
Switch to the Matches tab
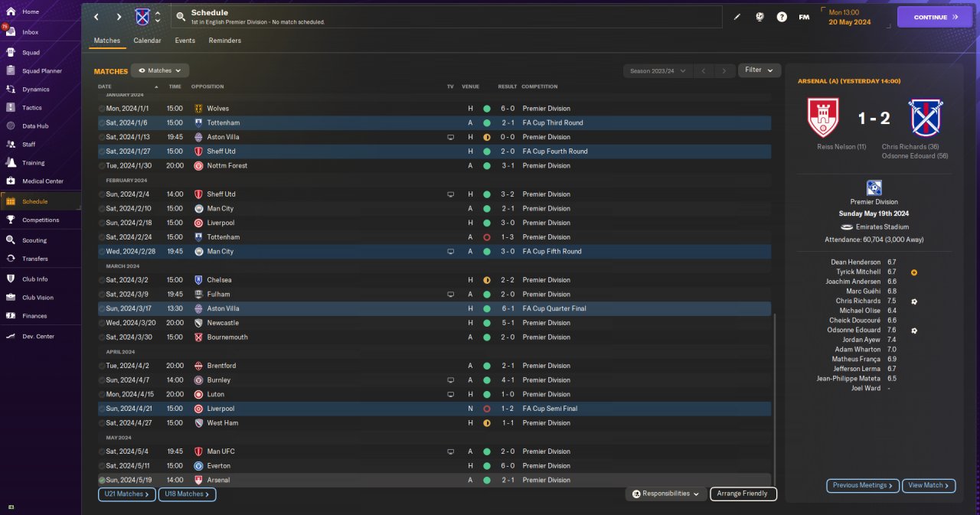[x=107, y=41]
